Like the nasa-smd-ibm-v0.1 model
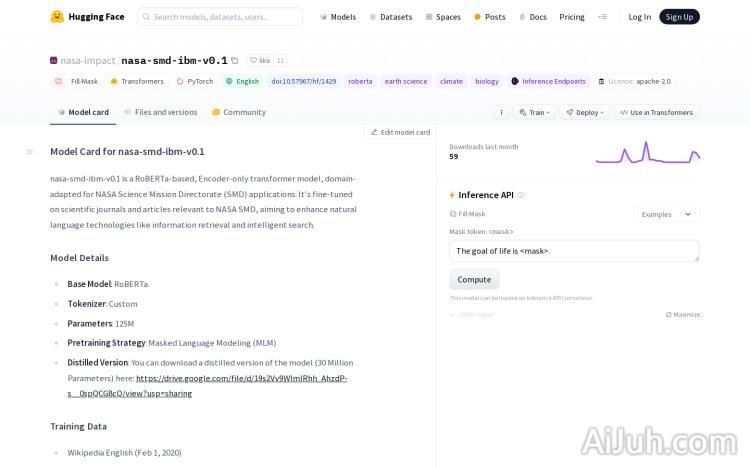The width and height of the screenshot is (750, 468). pos(260,61)
